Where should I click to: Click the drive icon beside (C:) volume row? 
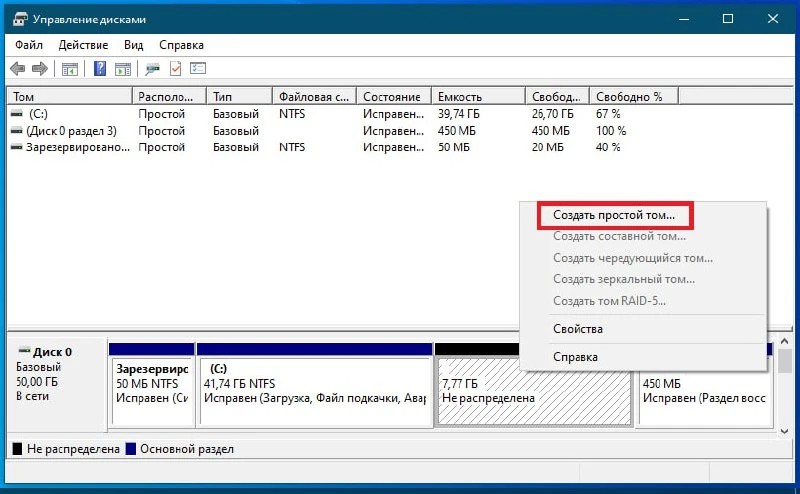point(17,113)
